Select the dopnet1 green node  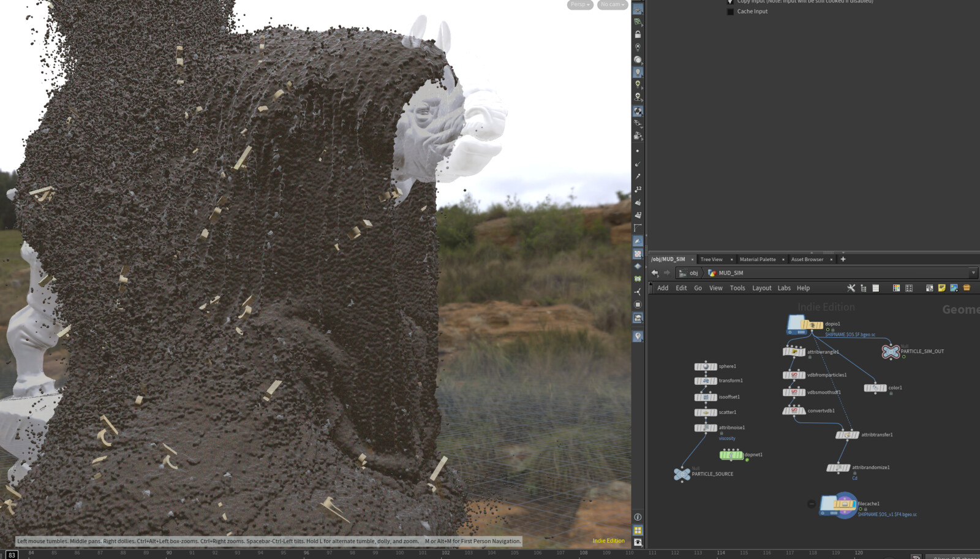731,455
